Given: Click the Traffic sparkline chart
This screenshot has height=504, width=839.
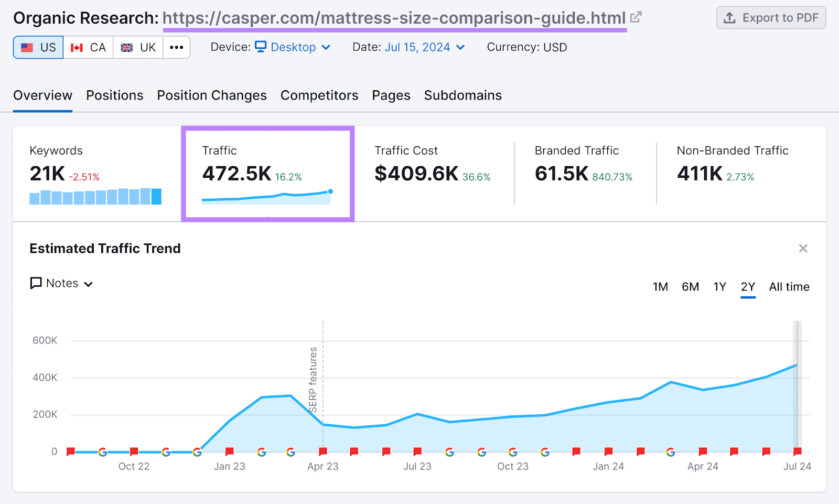Looking at the screenshot, I should tap(267, 197).
